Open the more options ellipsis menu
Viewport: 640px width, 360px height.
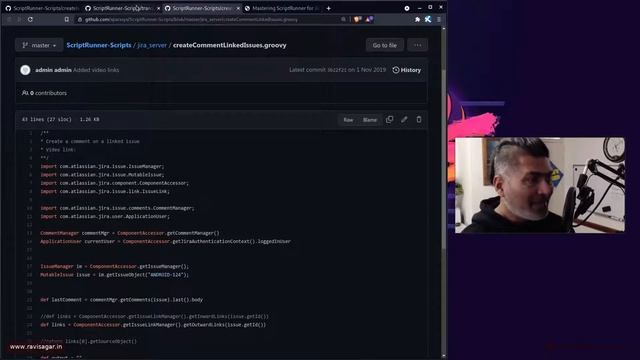[x=417, y=45]
